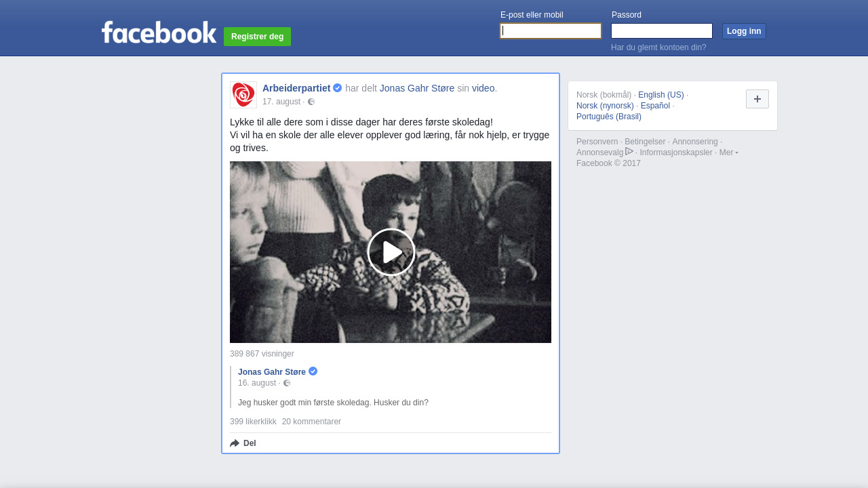The height and width of the screenshot is (488, 868).
Task: Open the Har du glemt kontoen din link
Action: pyautogui.click(x=658, y=47)
